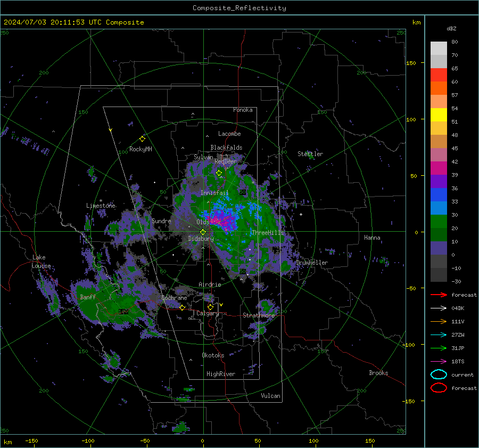Click the current label in legend

(x=463, y=374)
